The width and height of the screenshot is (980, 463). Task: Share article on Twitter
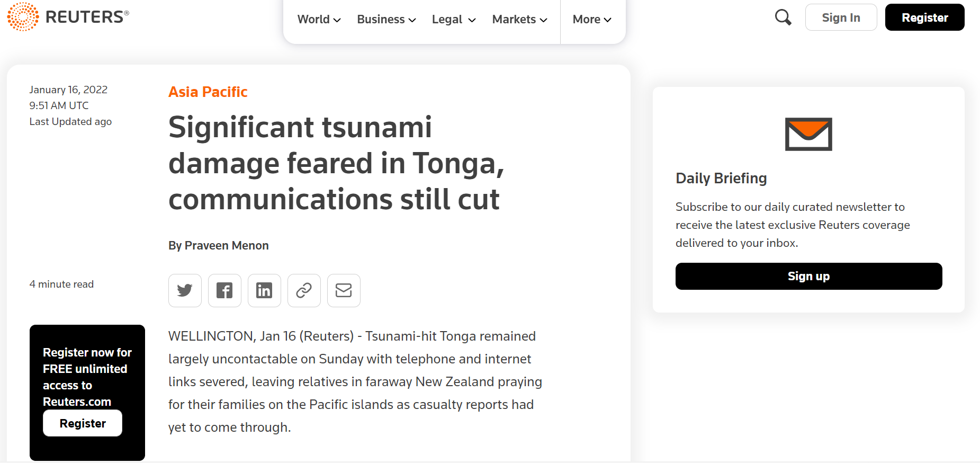pyautogui.click(x=185, y=290)
